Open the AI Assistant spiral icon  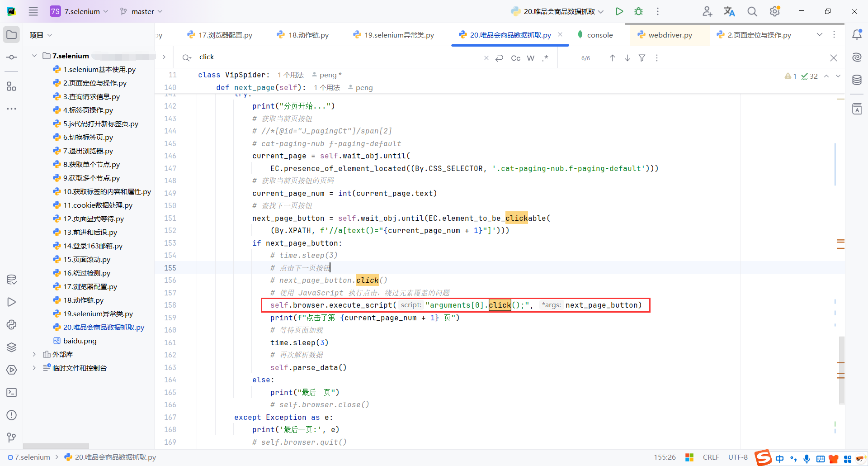click(x=857, y=57)
